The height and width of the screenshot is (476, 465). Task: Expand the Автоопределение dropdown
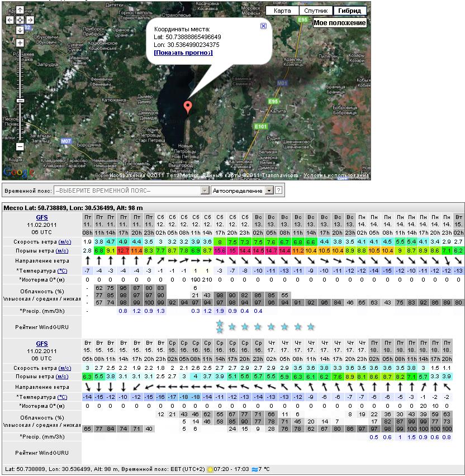tap(269, 191)
